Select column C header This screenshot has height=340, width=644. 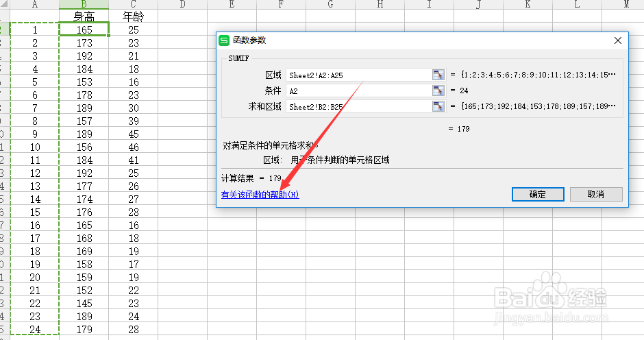133,4
